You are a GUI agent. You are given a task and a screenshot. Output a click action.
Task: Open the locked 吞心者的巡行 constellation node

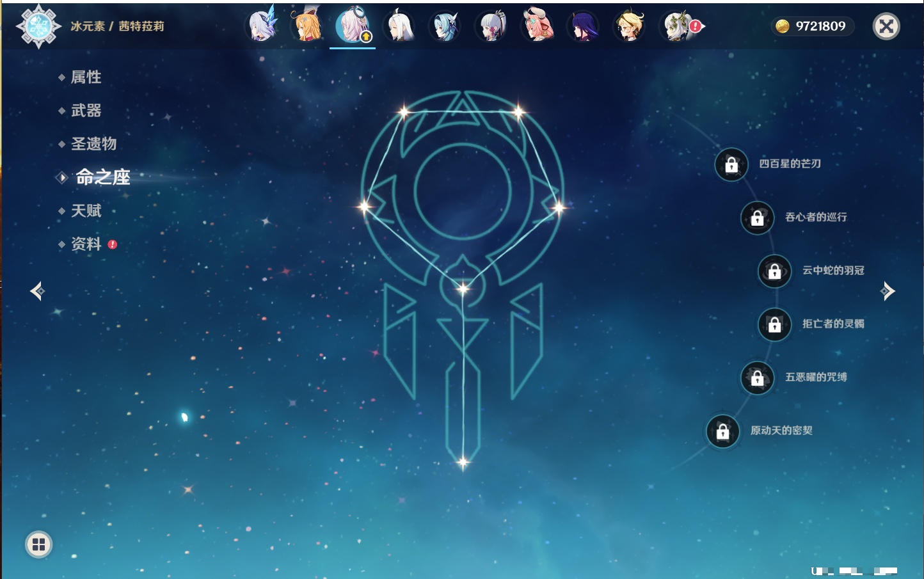pos(758,218)
